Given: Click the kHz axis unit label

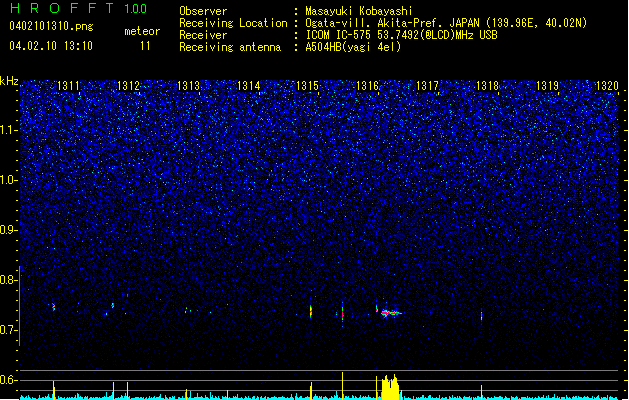Looking at the screenshot, I should pos(9,81).
